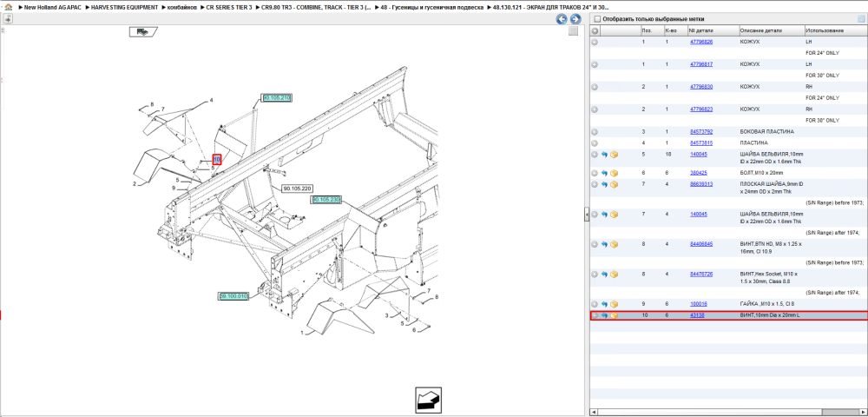This screenshot has width=868, height=417.
Task: Add part 84573792 with its plus icon
Action: point(595,132)
